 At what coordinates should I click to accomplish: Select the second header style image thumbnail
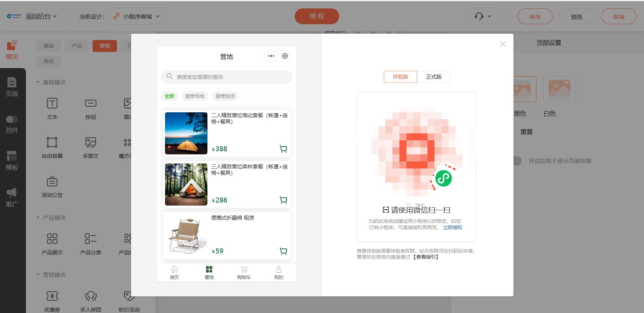coord(560,89)
